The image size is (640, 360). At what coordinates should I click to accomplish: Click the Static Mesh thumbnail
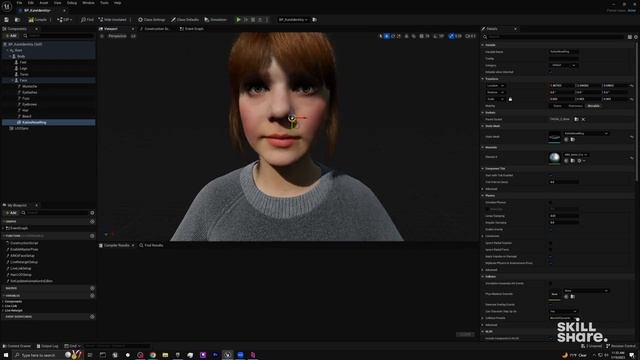coord(554,137)
